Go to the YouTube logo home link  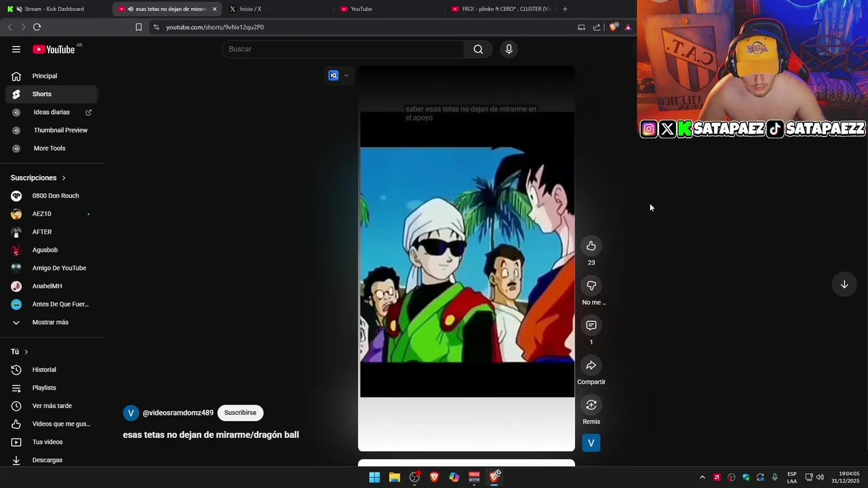[54, 49]
